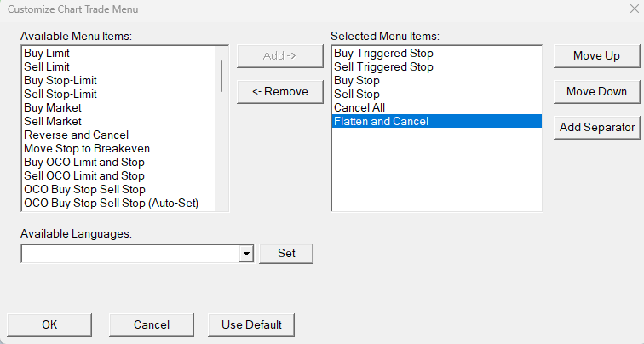
Task: Click the Set language button
Action: 285,253
